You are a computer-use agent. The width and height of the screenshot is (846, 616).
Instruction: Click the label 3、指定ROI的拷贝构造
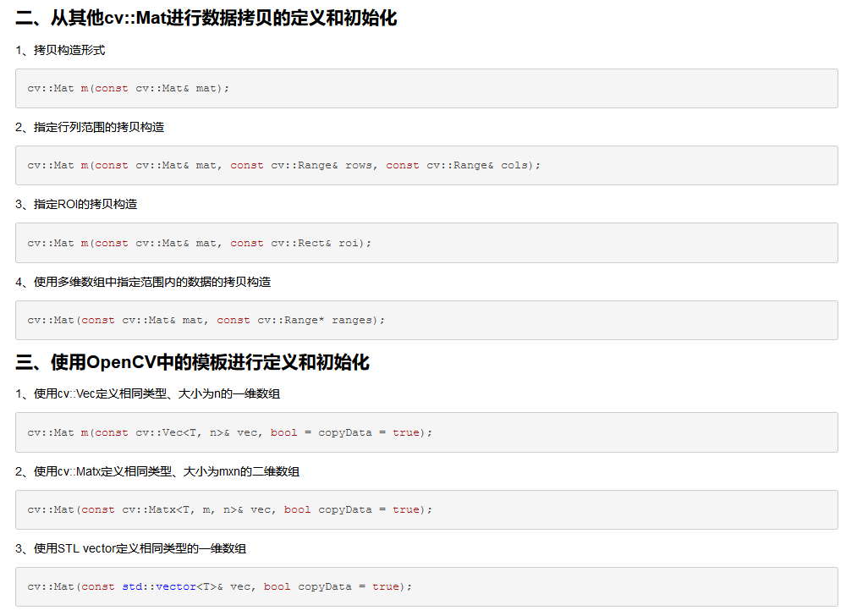coord(74,204)
